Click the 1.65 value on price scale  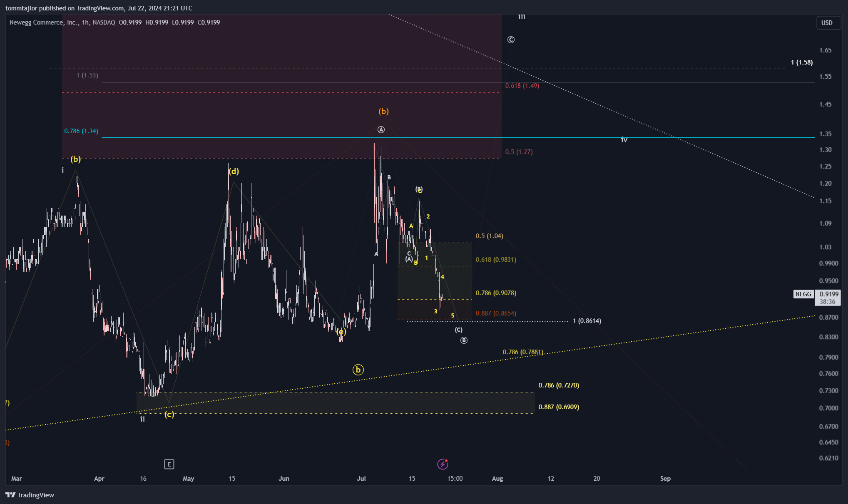coord(826,50)
